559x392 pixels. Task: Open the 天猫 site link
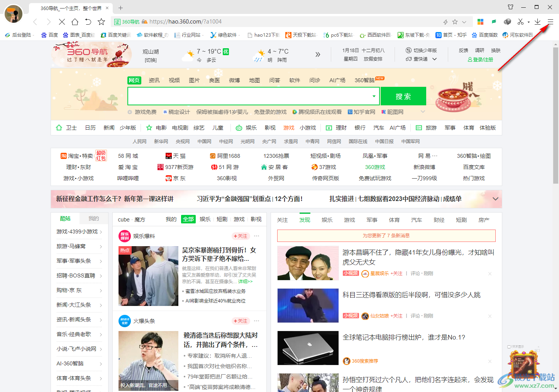tap(176, 156)
